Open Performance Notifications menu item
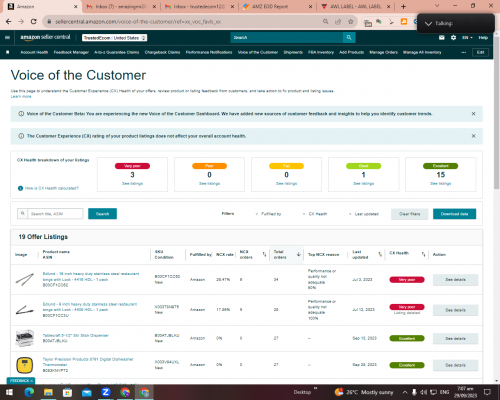 point(209,52)
